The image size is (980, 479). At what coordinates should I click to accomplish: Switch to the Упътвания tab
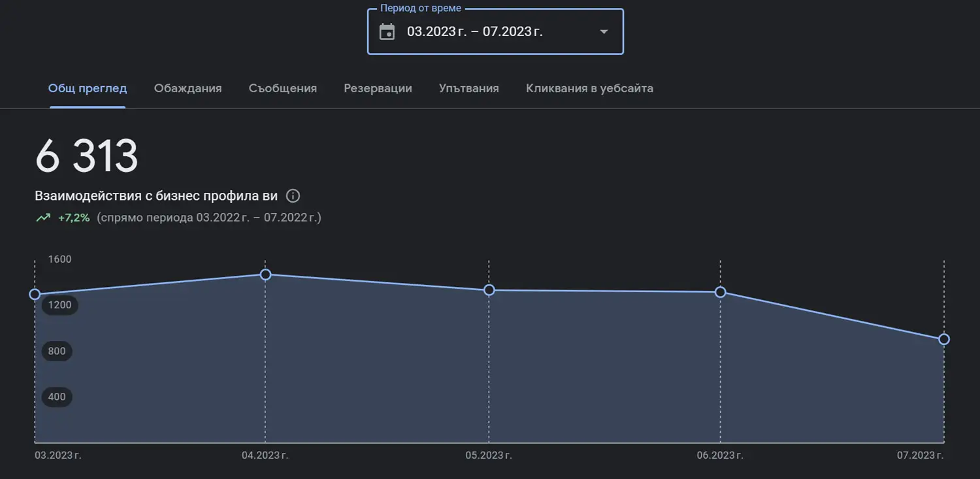click(x=468, y=88)
